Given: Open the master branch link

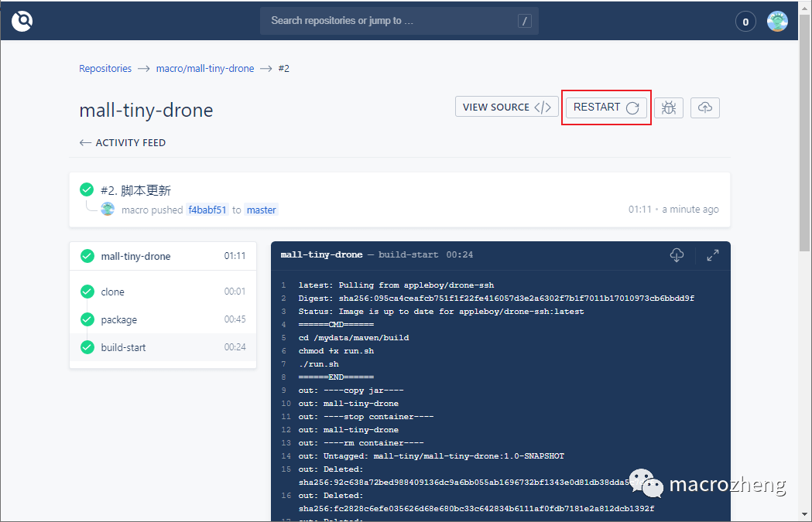Looking at the screenshot, I should coord(261,210).
